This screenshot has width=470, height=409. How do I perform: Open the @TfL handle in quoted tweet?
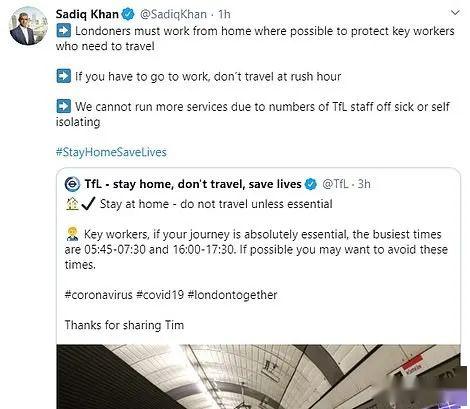pos(336,184)
